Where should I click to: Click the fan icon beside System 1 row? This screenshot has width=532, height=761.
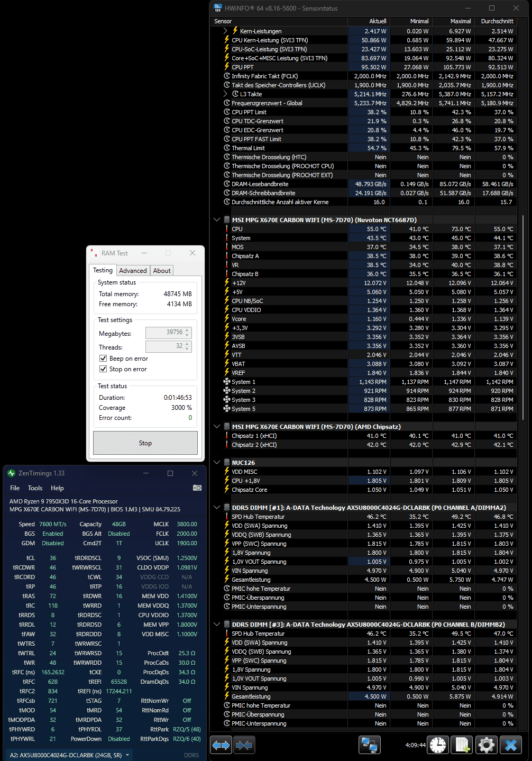227,382
